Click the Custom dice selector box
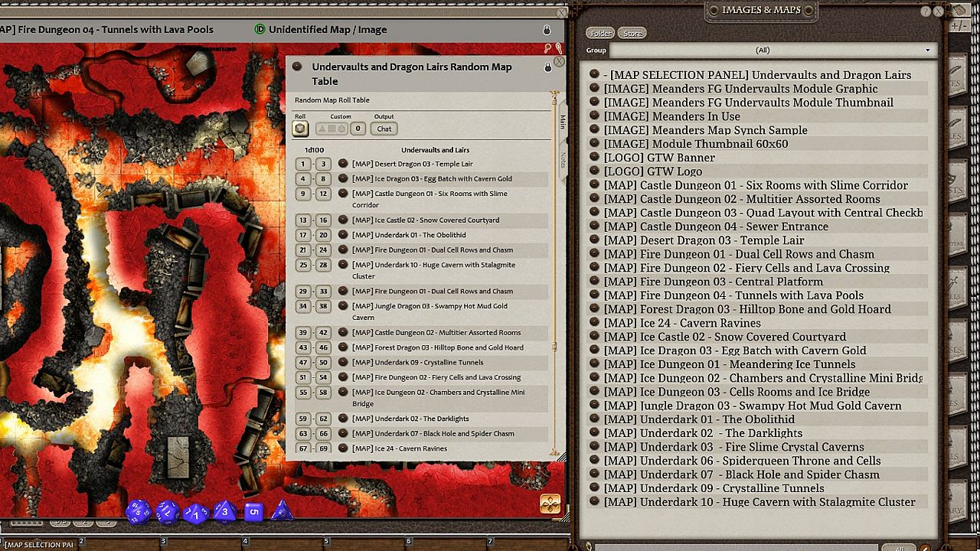Viewport: 980px width, 551px height. point(332,129)
